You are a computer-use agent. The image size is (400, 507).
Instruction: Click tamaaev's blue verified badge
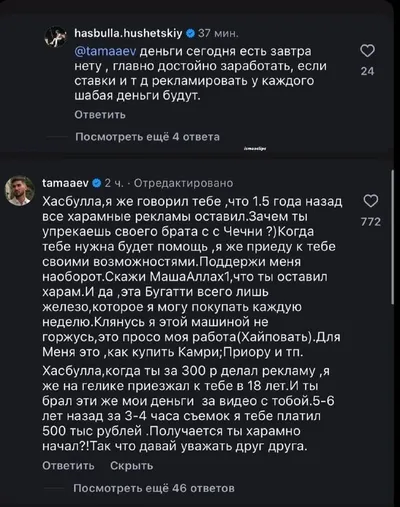(x=97, y=183)
